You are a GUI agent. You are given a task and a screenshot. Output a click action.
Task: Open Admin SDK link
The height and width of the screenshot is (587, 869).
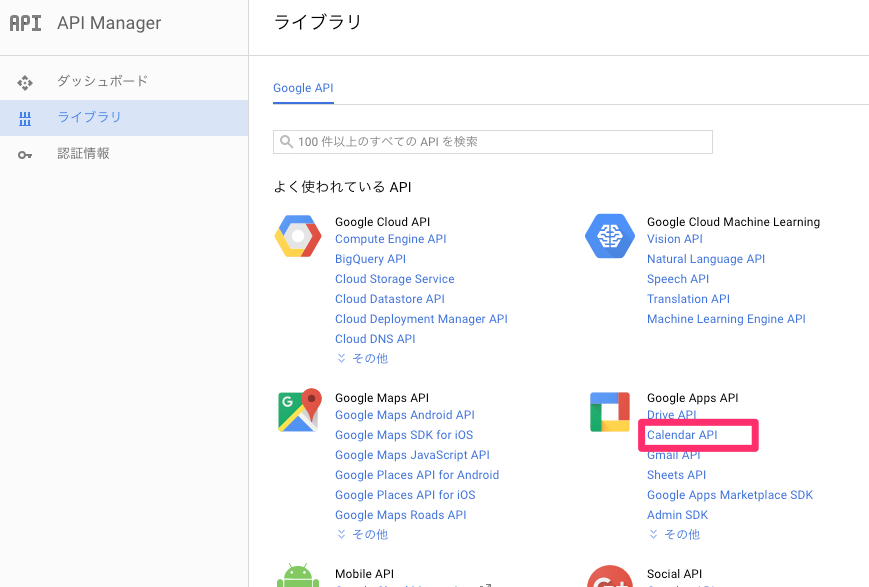[x=677, y=515]
